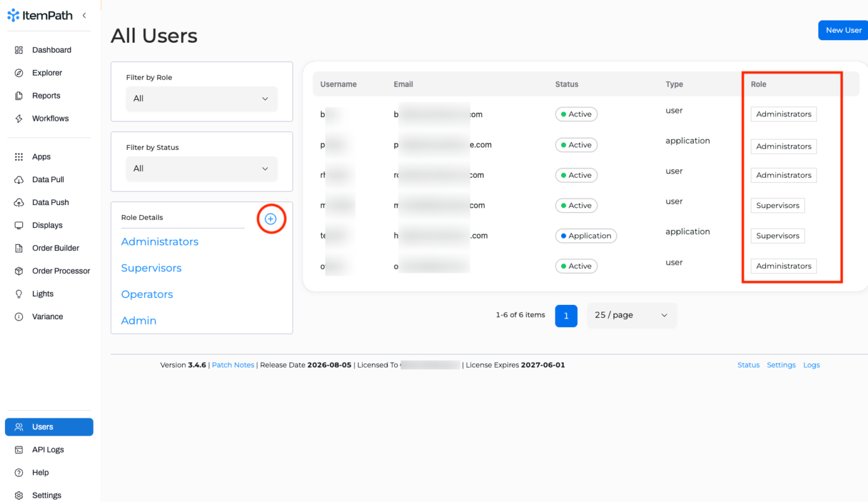This screenshot has width=868, height=502.
Task: Select API Logs in the sidebar
Action: point(48,450)
